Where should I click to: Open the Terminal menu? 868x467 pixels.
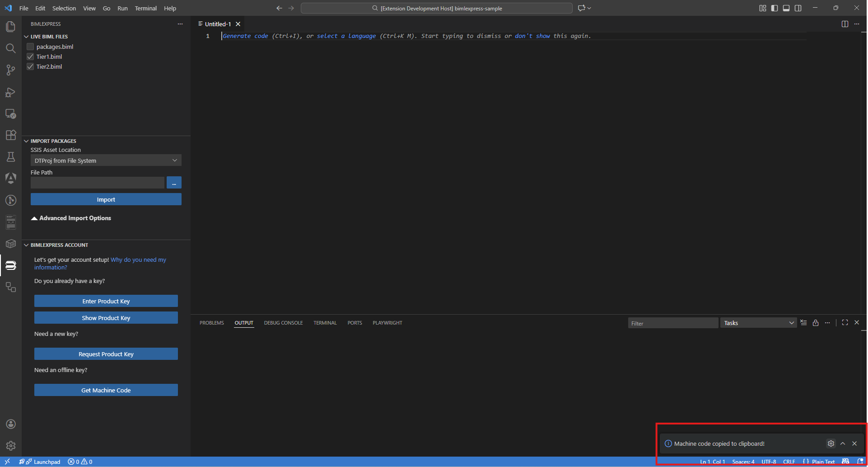pos(145,8)
